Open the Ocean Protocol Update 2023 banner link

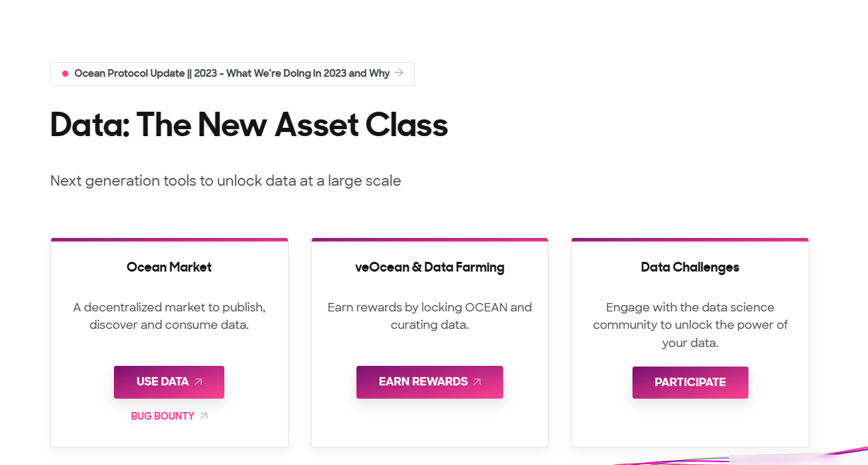tap(233, 74)
